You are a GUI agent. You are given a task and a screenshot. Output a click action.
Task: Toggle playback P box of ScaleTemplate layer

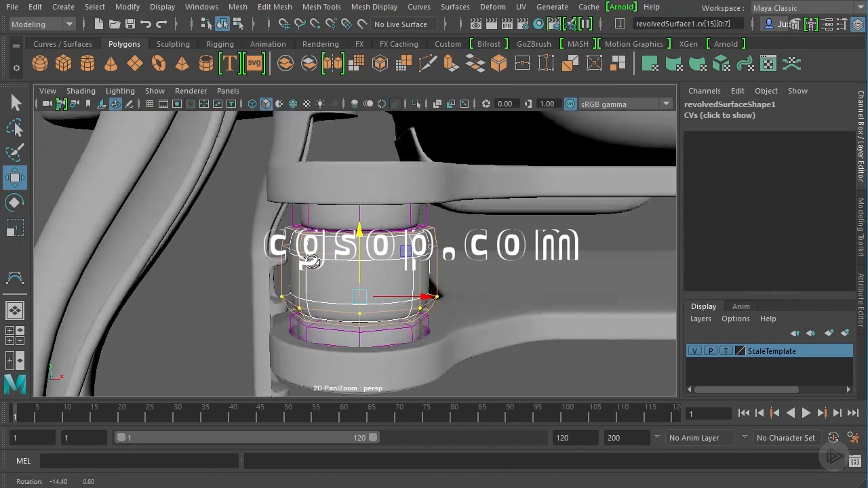click(x=710, y=351)
